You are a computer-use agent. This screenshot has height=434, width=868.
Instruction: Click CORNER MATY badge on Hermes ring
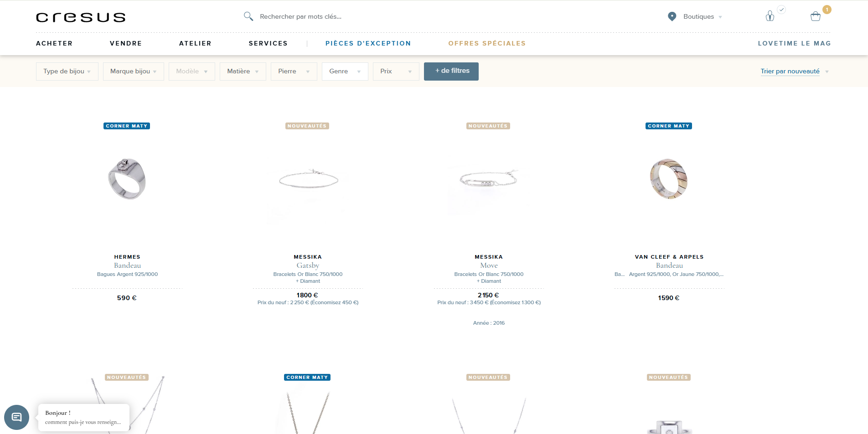coord(127,126)
